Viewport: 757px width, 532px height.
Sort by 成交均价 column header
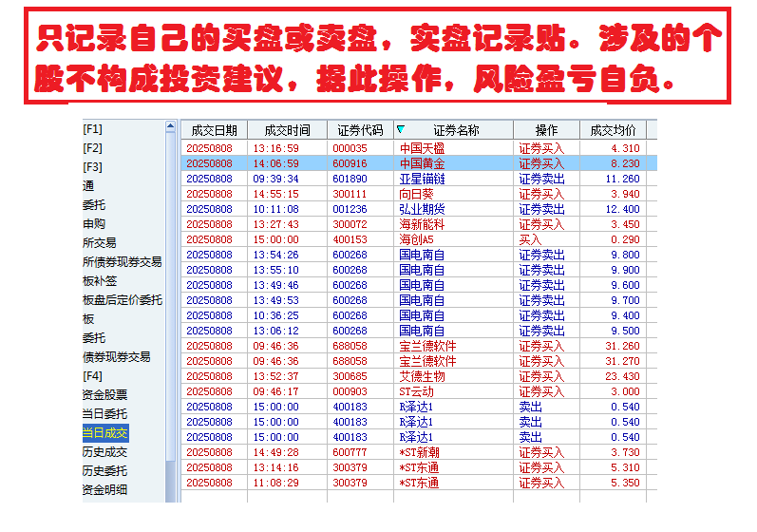click(614, 130)
